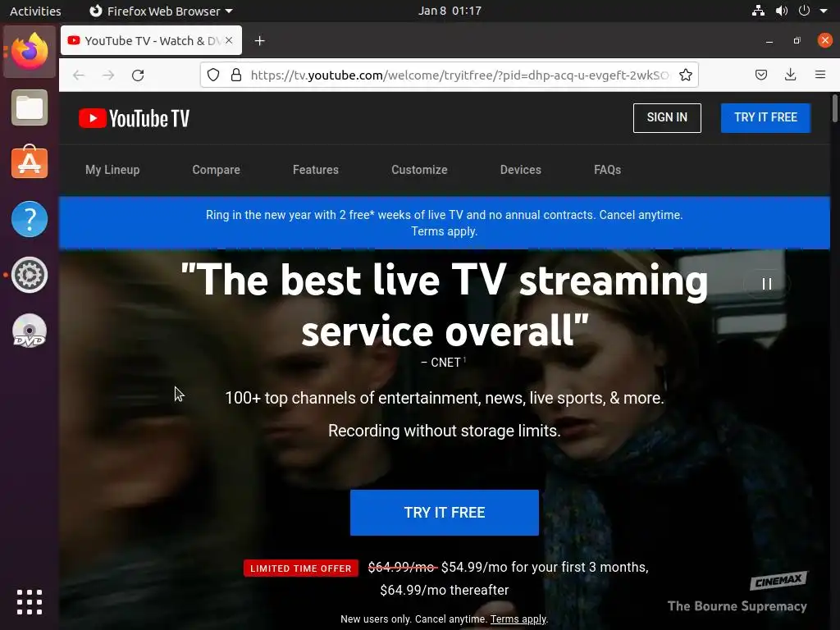Launch Ubuntu Software from dock
This screenshot has height=630, width=840.
(30, 163)
